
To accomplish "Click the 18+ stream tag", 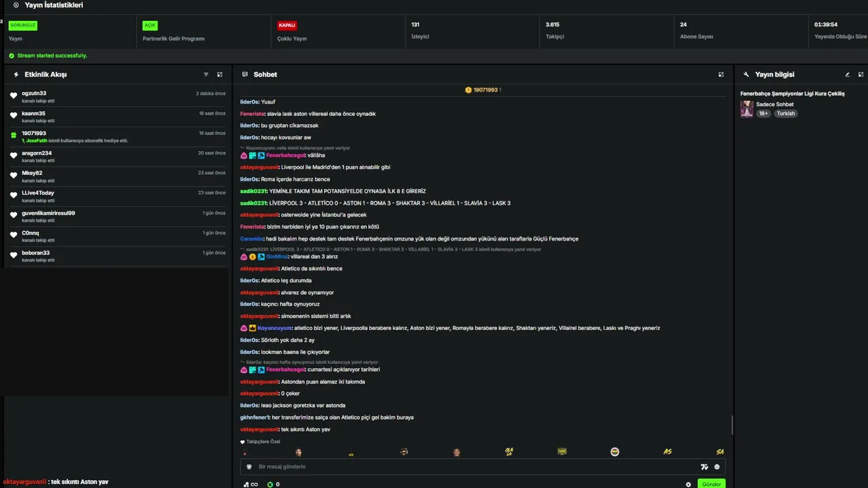I will [x=764, y=114].
